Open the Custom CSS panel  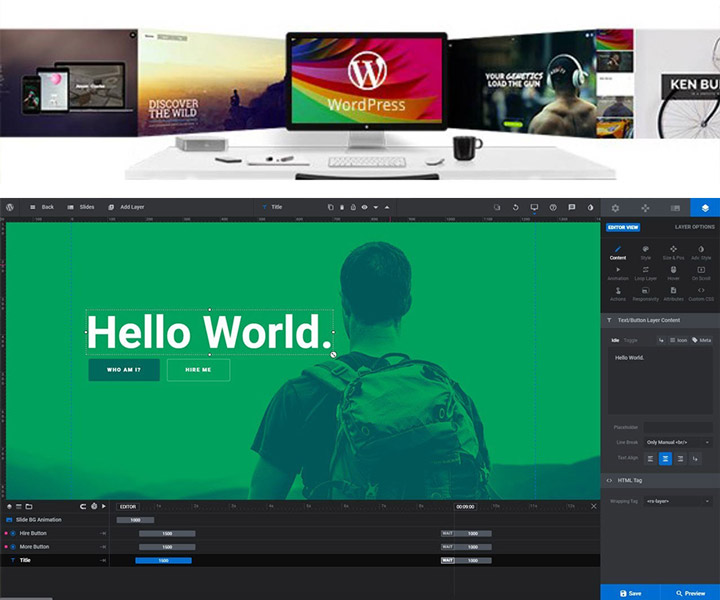(701, 294)
